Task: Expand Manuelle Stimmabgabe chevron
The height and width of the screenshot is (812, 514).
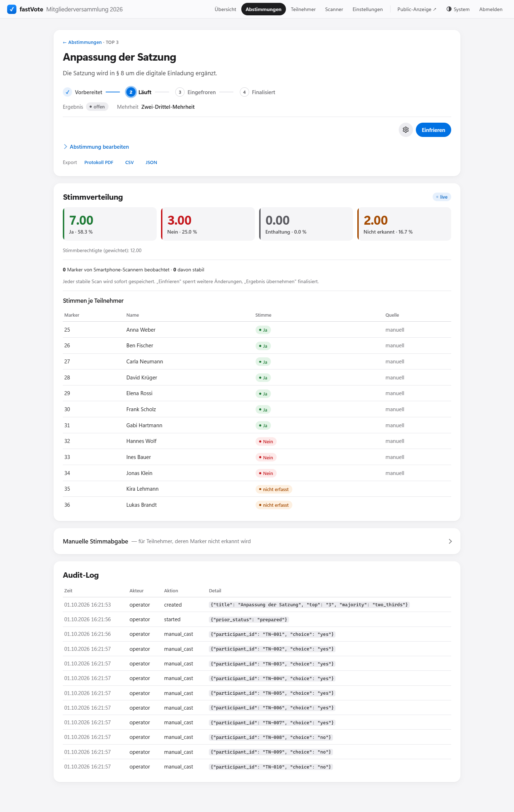Action: (x=450, y=541)
